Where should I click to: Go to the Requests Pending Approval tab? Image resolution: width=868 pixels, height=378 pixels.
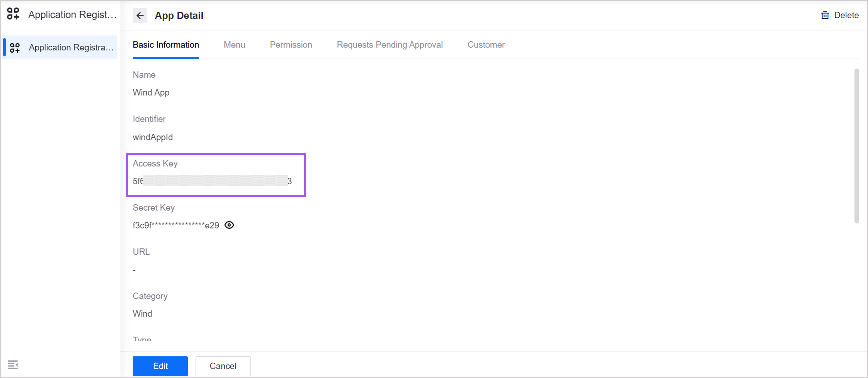click(389, 45)
